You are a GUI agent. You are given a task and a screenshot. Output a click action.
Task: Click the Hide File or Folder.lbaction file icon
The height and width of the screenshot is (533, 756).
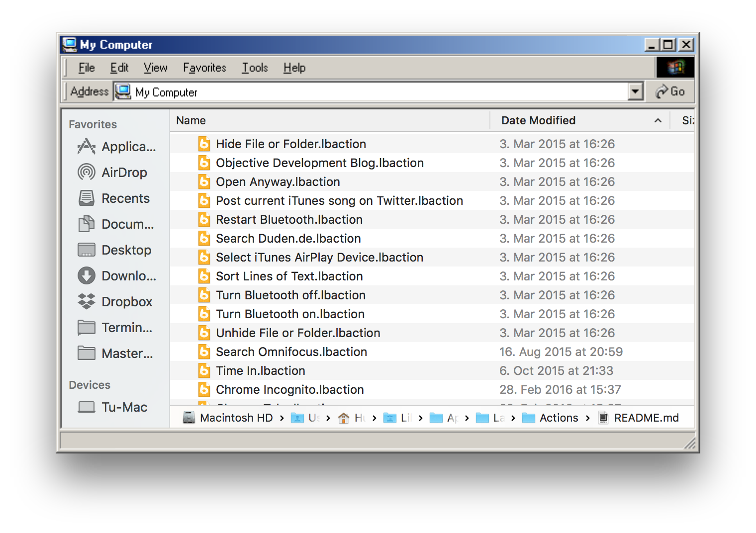tap(204, 144)
